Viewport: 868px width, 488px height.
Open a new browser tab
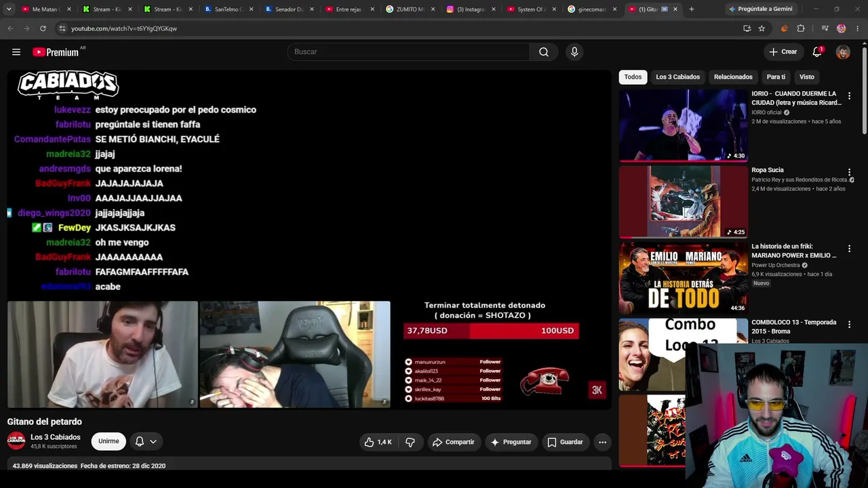coord(691,9)
